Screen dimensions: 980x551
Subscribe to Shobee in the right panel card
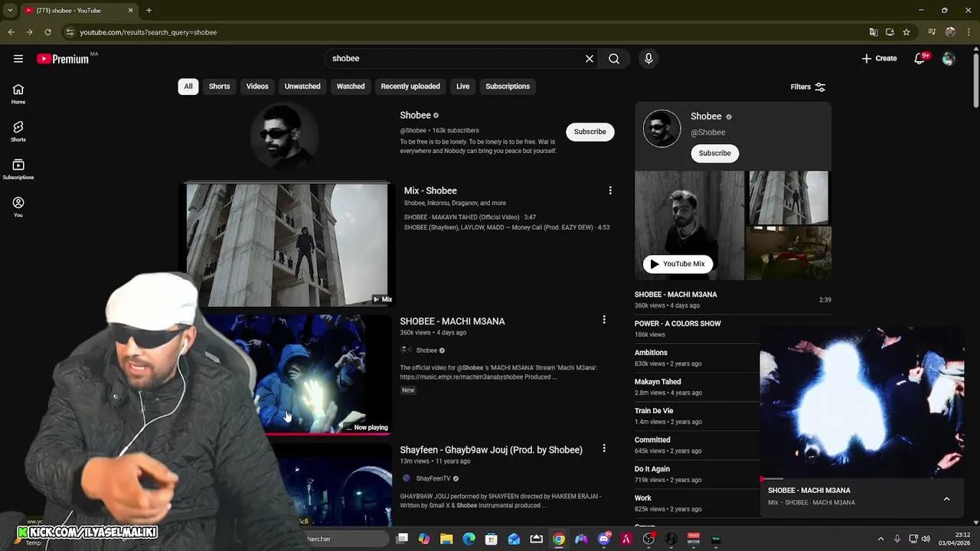[714, 153]
